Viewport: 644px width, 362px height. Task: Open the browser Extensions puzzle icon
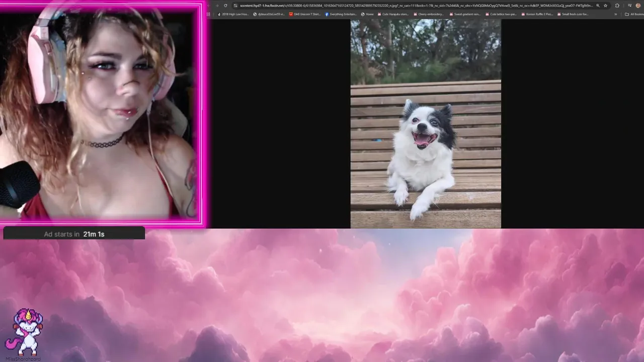coord(617,6)
